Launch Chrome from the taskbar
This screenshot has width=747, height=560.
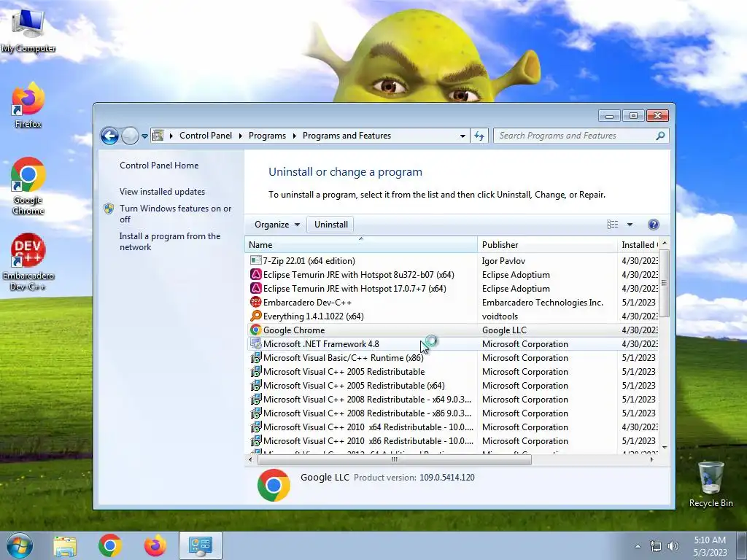click(110, 545)
